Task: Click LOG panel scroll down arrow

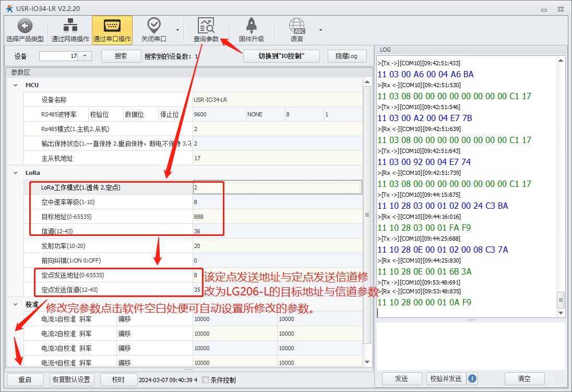Action: pyautogui.click(x=561, y=313)
